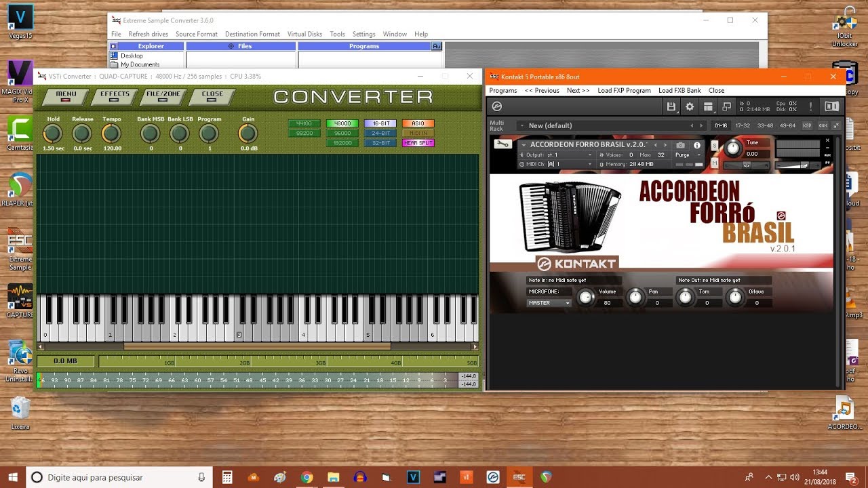
Task: Click the instrument snapshot camera icon
Action: tap(681, 145)
